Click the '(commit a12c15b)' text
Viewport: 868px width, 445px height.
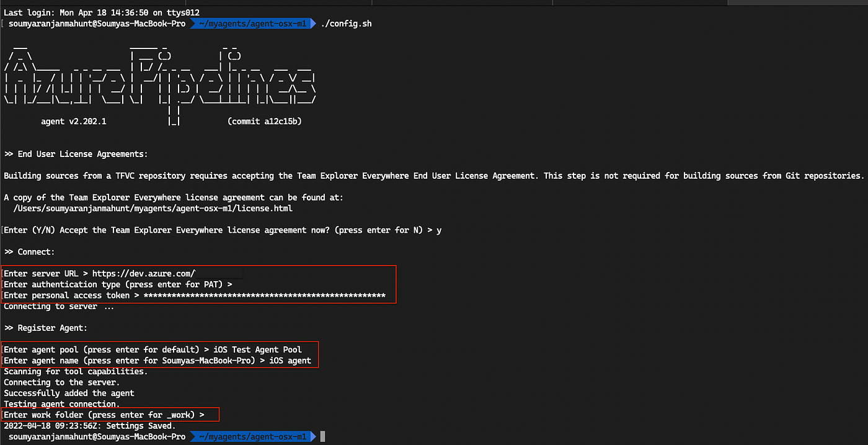[265, 121]
